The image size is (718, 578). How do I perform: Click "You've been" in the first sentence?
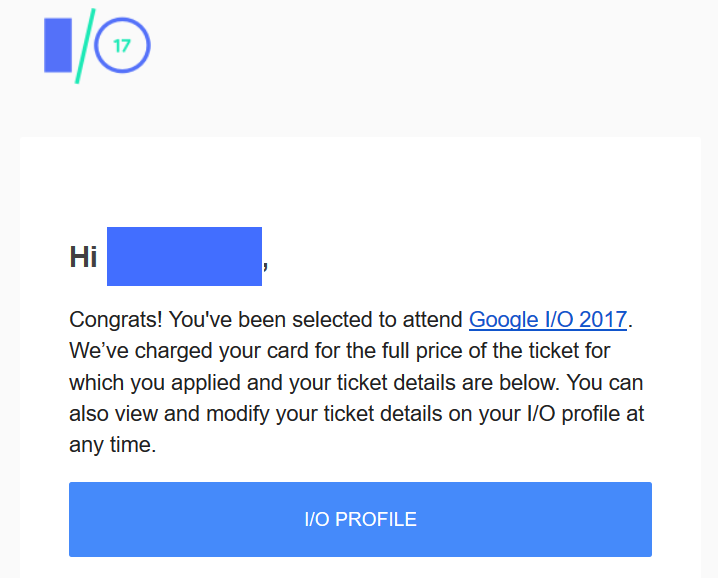coord(228,320)
